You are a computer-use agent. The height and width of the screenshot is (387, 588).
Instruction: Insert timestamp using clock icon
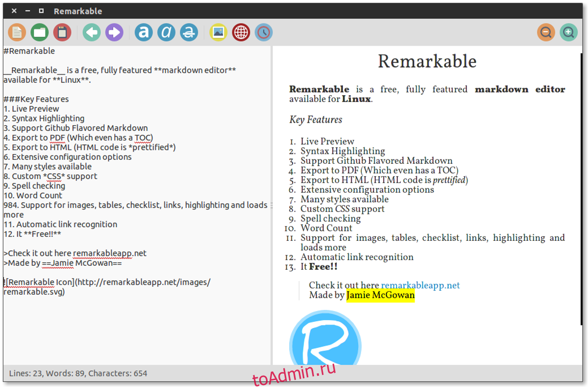[264, 33]
